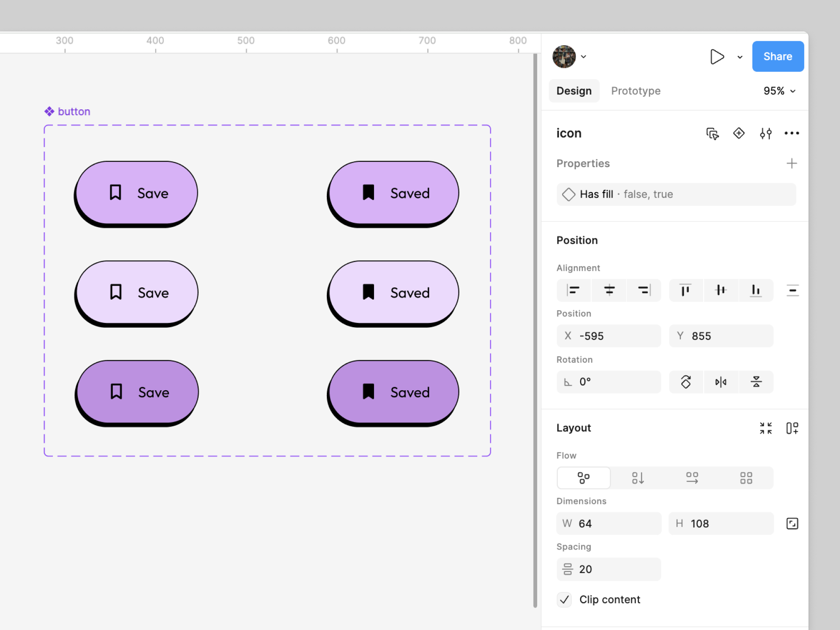The height and width of the screenshot is (630, 840).
Task: Select the Design tab
Action: [574, 91]
